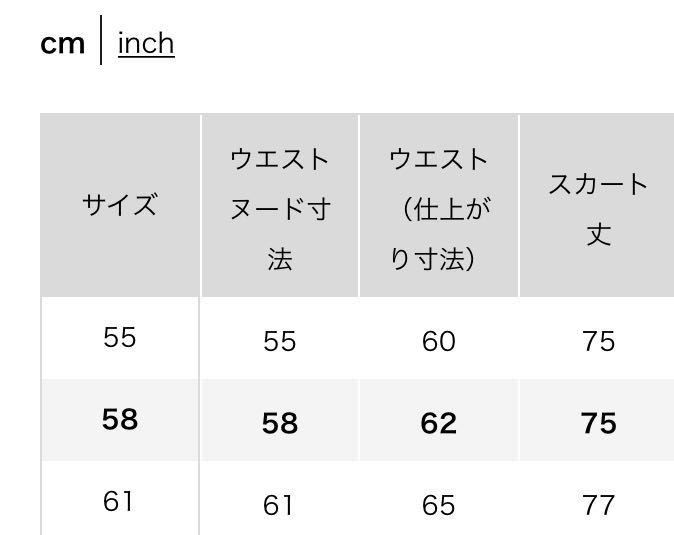Click header border between サイズ and ウエストヌード寸法

(x=200, y=206)
